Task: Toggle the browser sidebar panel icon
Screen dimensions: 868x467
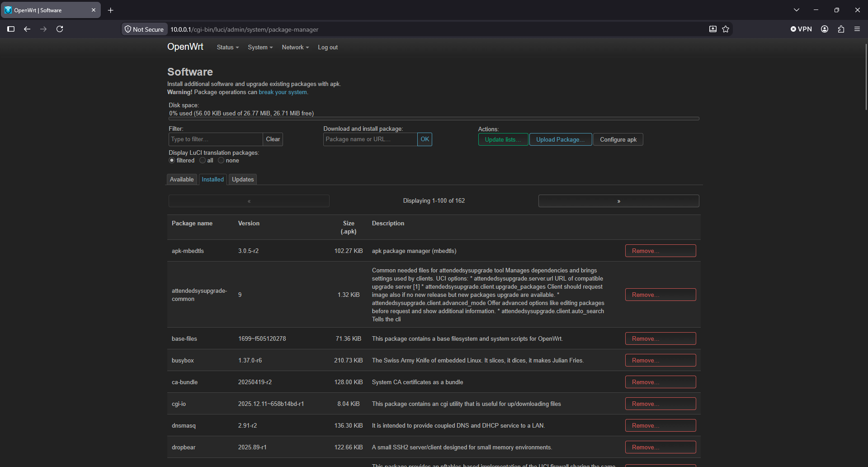Action: (x=11, y=29)
